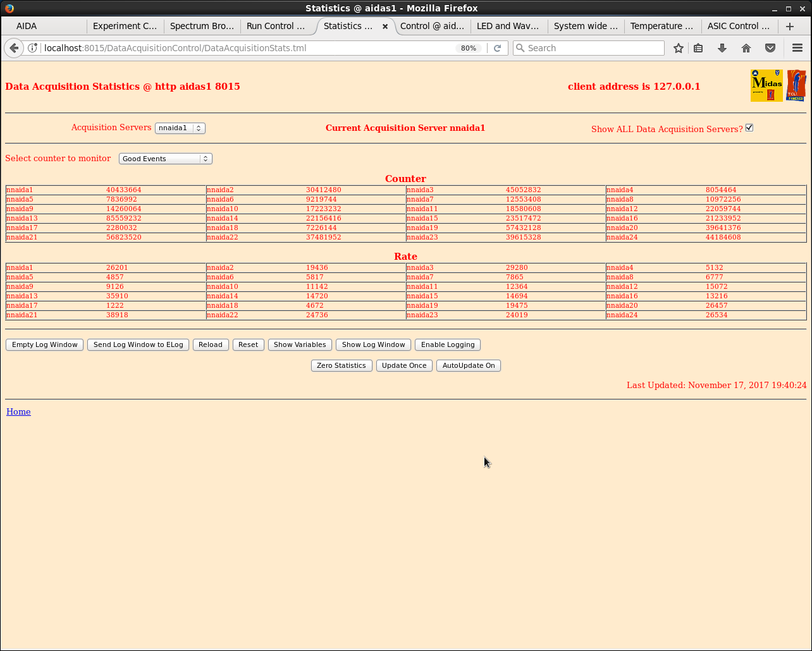Click the nnaida8 counter value 10972256
Screen dimensions: 812x651
(x=723, y=199)
